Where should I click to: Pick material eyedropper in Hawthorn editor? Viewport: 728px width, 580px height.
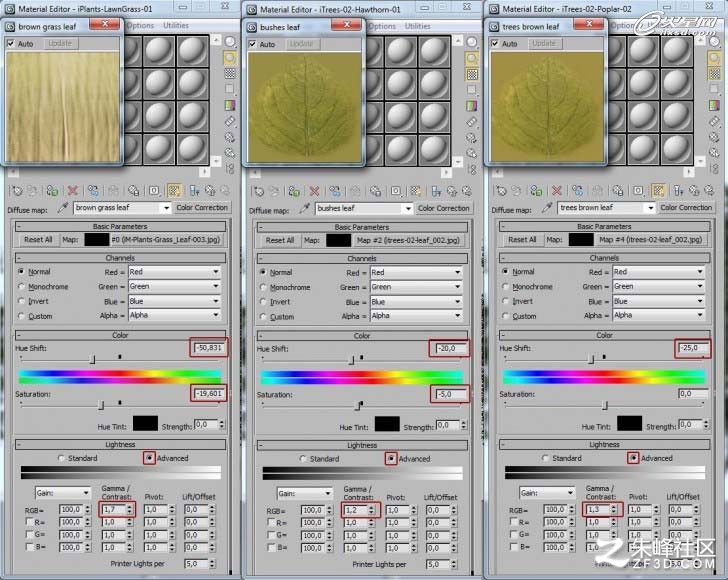305,209
